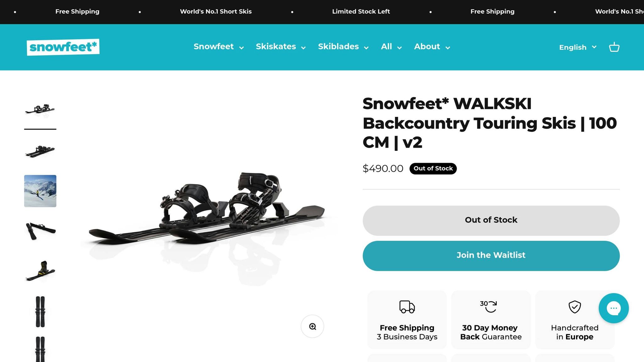
Task: Expand the All products menu
Action: pyautogui.click(x=391, y=47)
